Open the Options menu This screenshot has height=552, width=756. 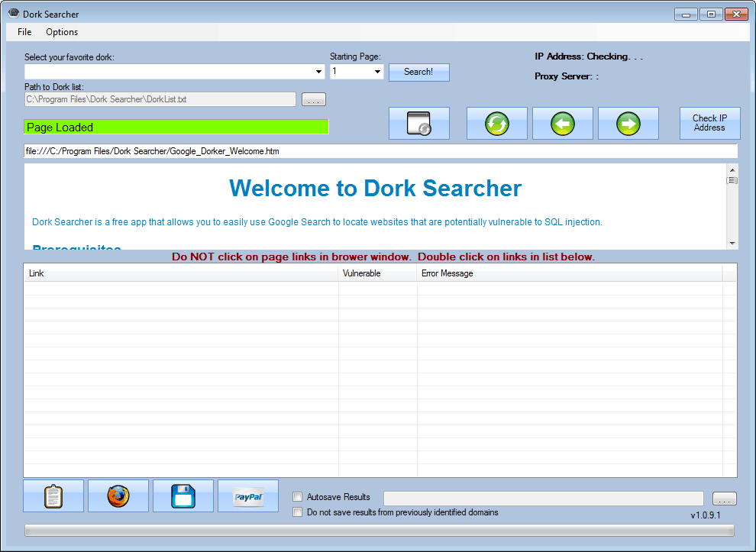tap(62, 32)
